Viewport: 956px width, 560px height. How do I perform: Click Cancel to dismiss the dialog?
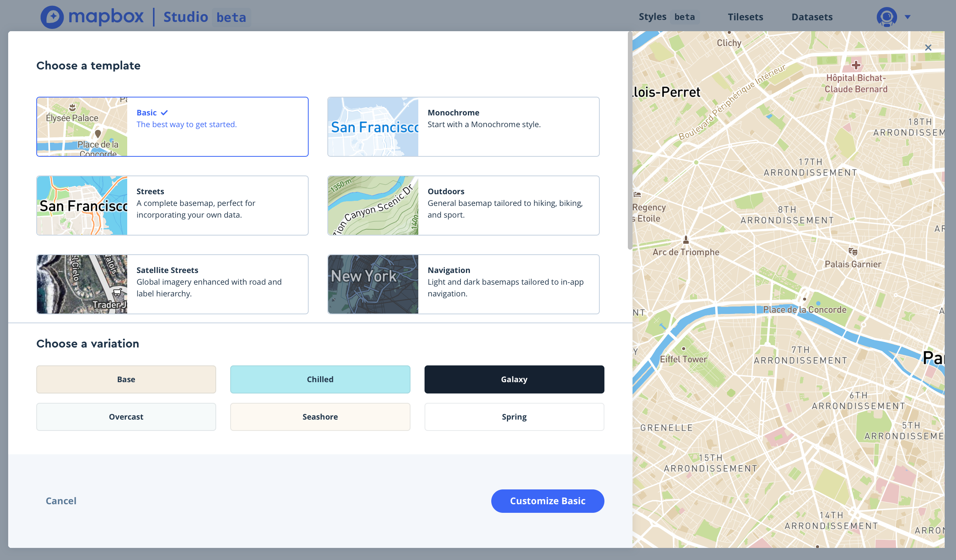tap(61, 501)
